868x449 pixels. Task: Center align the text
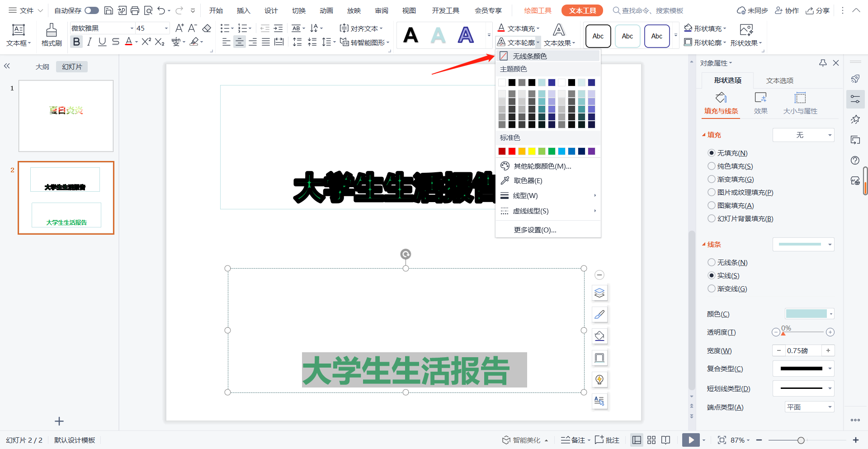tap(240, 42)
